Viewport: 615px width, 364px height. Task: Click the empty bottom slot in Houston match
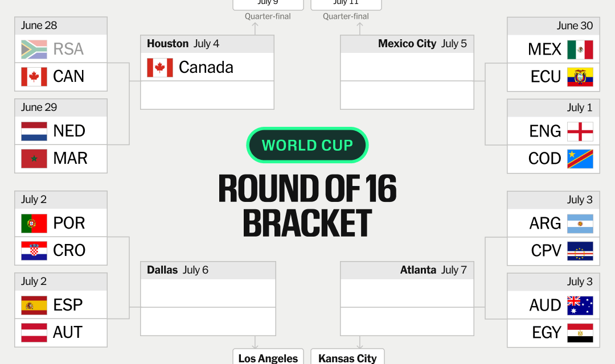click(x=207, y=95)
